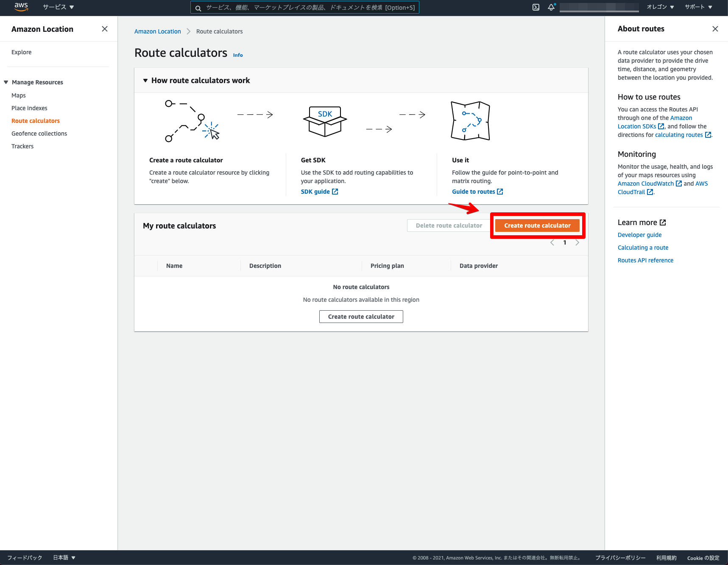Close the Amazon Location side navigation
The height and width of the screenshot is (565, 728).
pyautogui.click(x=105, y=29)
